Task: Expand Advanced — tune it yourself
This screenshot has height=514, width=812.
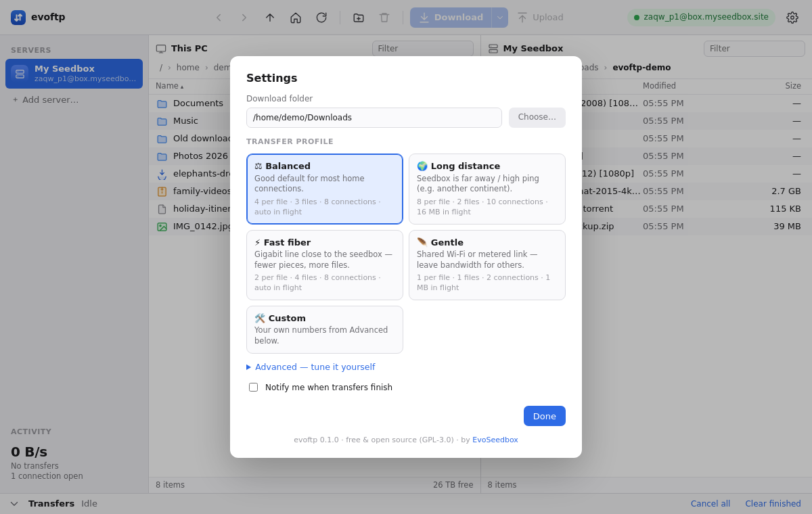Action: coord(311,367)
